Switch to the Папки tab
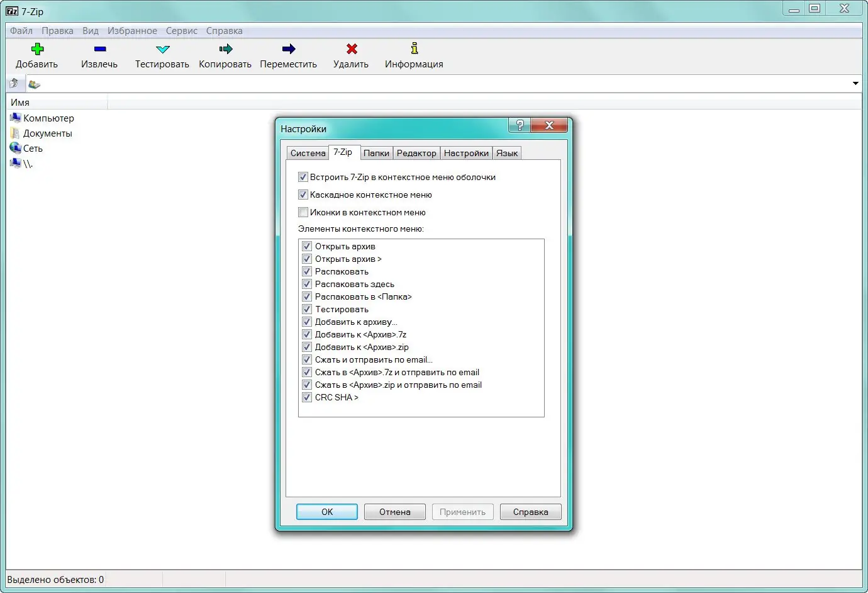Viewport: 868px width, 593px height. click(x=376, y=153)
